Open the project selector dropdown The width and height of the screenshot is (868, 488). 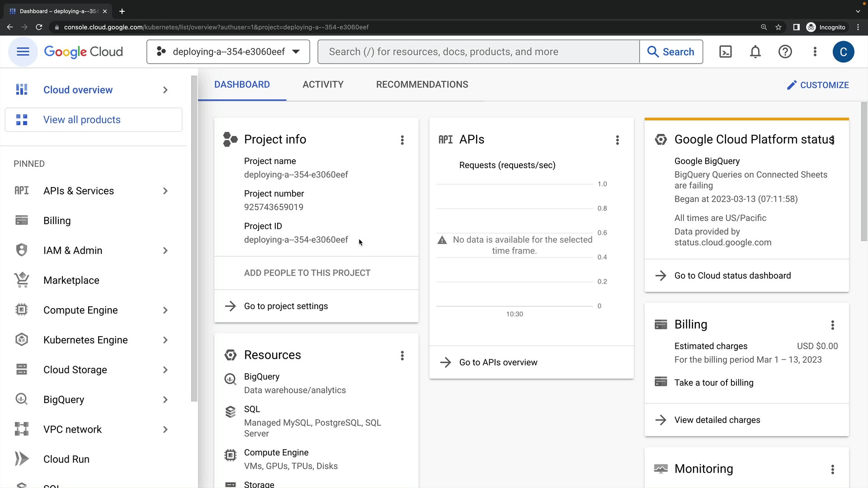228,52
